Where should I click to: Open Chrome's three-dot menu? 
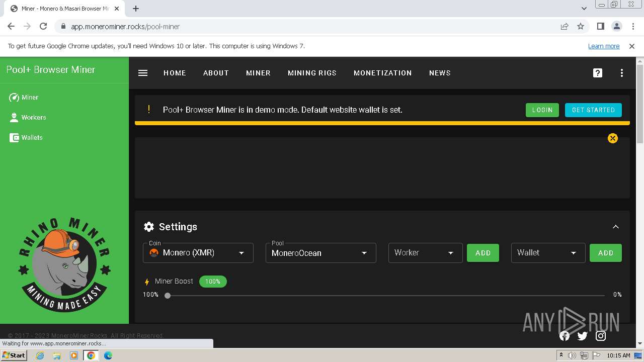point(632,26)
